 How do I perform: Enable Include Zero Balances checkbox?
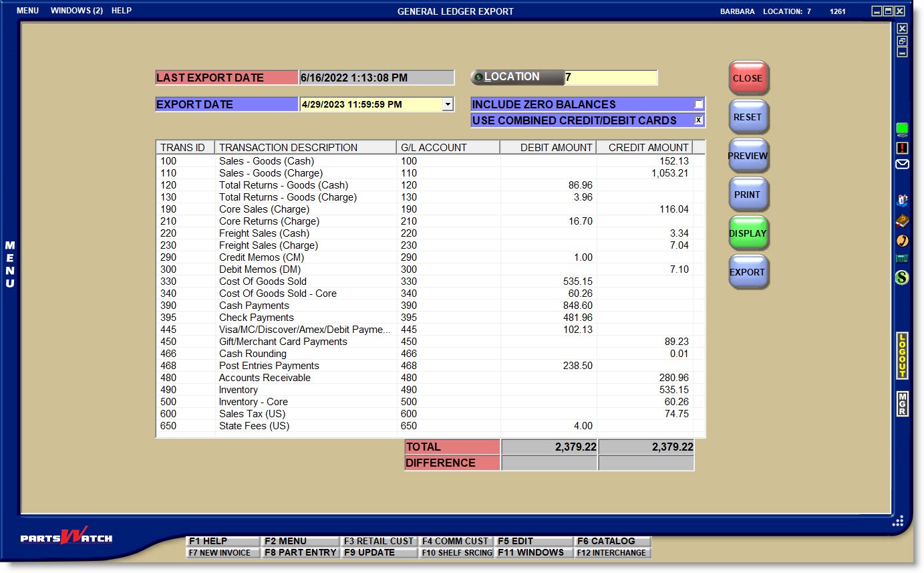698,104
